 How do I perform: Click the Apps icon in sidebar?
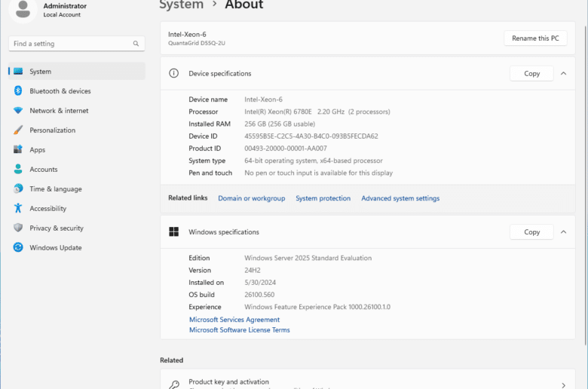pos(18,149)
